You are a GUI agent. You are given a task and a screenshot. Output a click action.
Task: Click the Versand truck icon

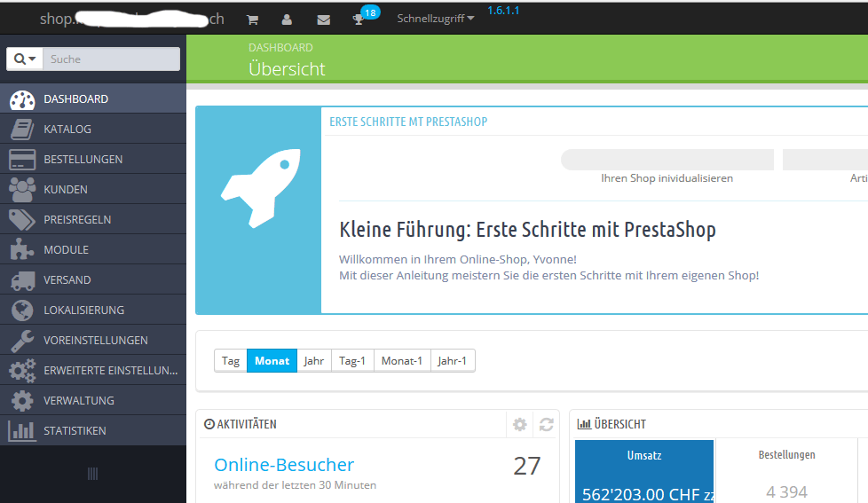(x=22, y=280)
